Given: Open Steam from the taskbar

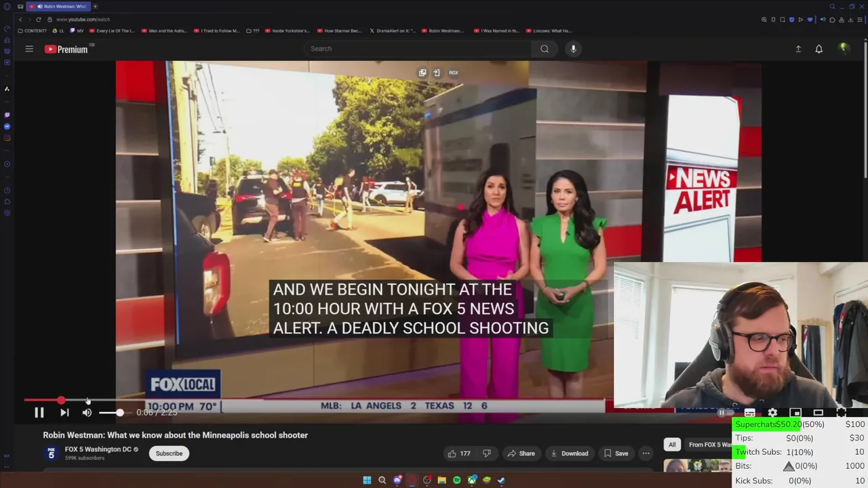Looking at the screenshot, I should (x=501, y=480).
